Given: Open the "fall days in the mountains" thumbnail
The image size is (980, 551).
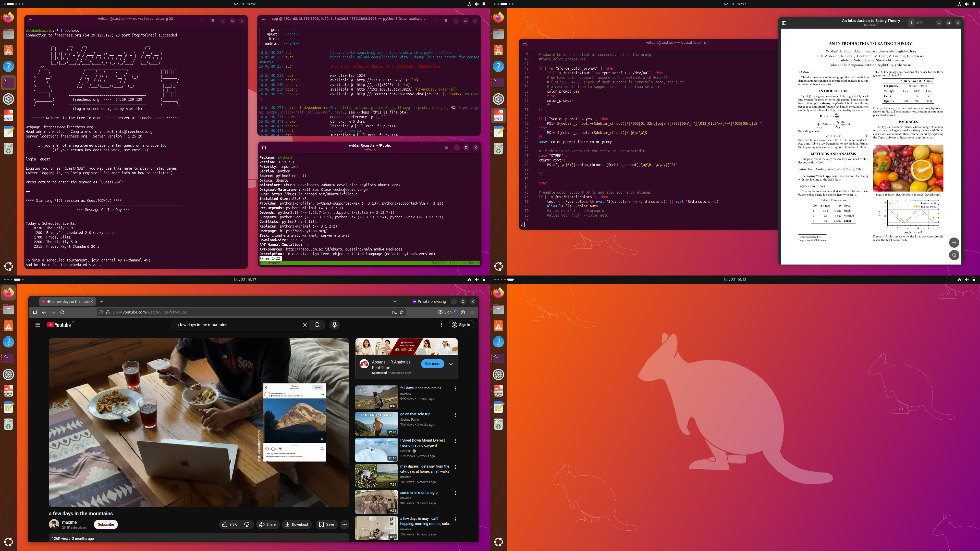Looking at the screenshot, I should click(376, 397).
